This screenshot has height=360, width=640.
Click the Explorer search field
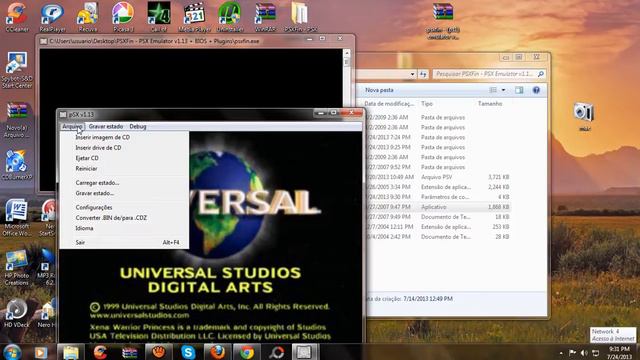click(489, 74)
